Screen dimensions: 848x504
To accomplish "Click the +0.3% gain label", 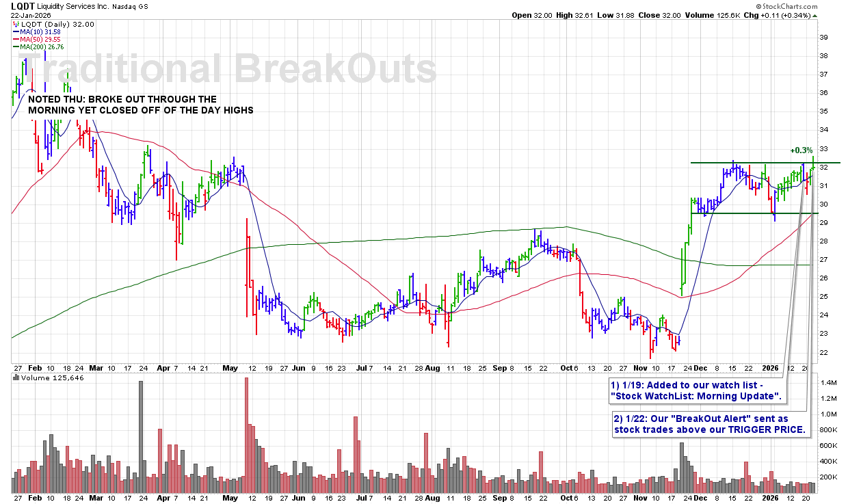I will [x=800, y=150].
